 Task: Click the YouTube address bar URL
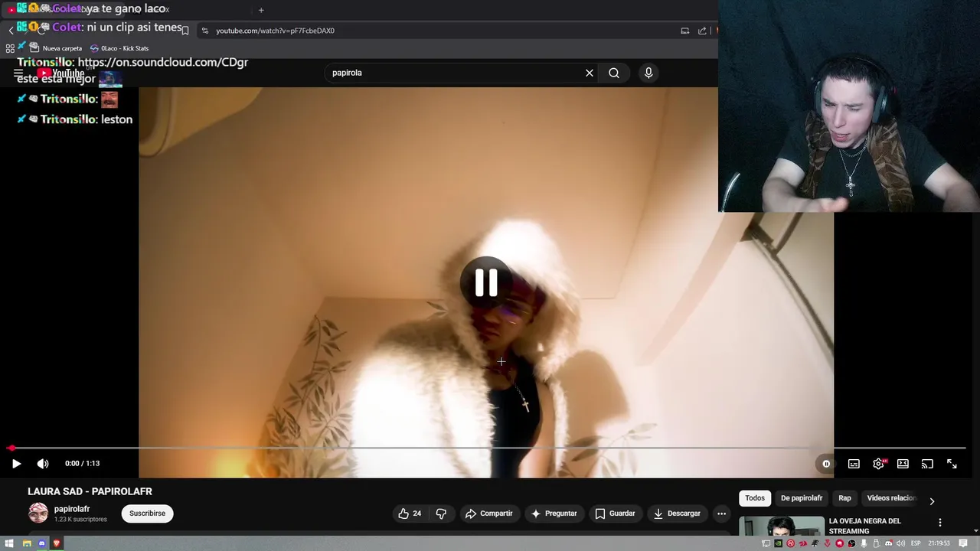275,31
